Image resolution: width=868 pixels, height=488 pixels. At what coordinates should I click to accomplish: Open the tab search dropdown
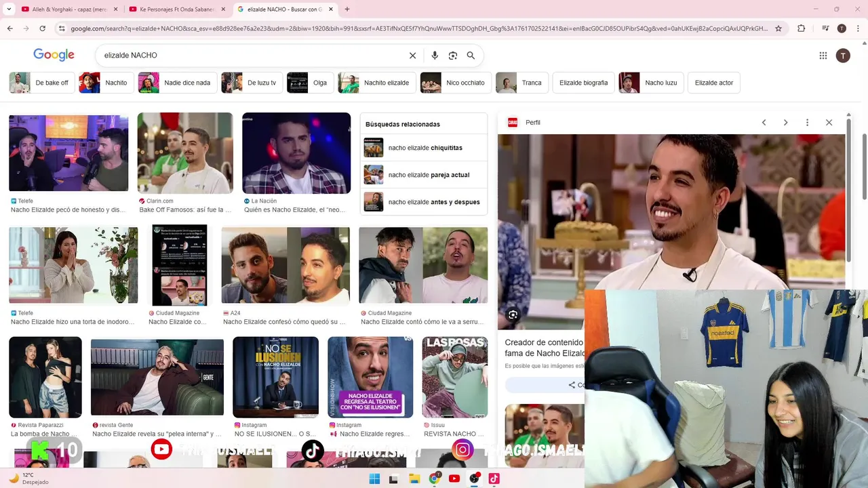tap(9, 9)
